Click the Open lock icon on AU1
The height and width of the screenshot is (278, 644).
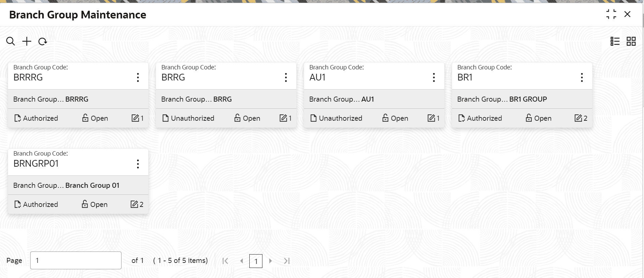385,118
